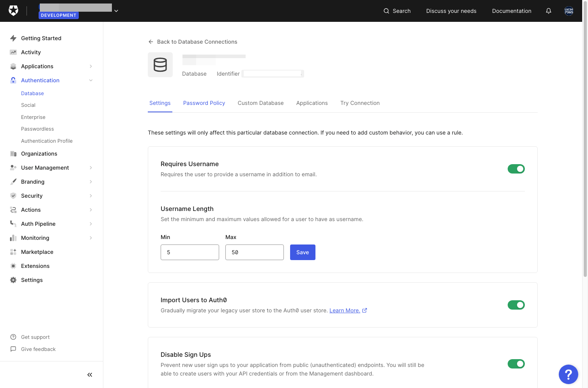Open Enterprise connections in sidebar

pyautogui.click(x=33, y=117)
